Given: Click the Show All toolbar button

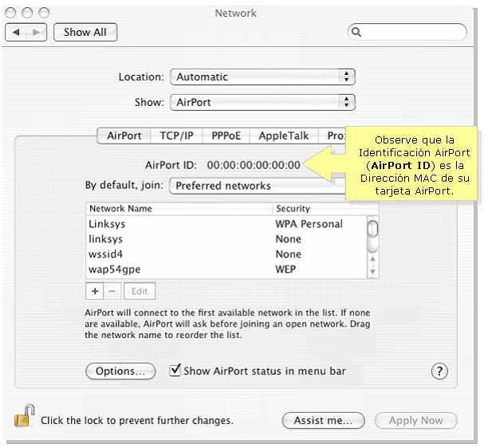Looking at the screenshot, I should 85,32.
